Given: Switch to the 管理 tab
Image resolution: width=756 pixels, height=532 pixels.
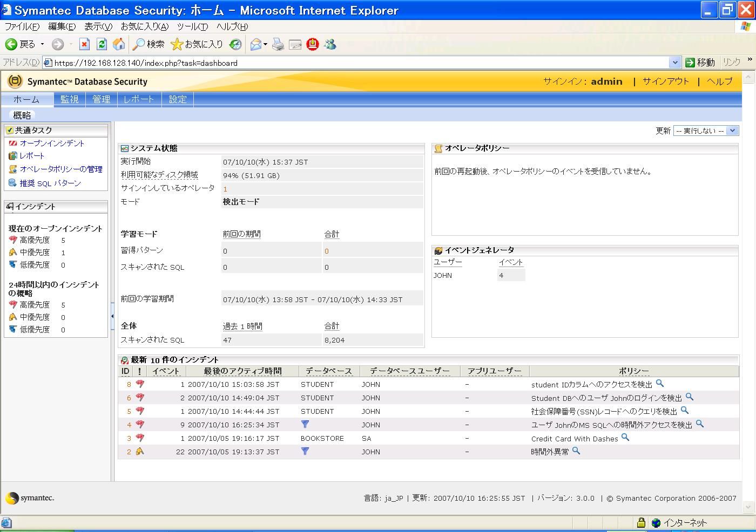Looking at the screenshot, I should (x=101, y=99).
